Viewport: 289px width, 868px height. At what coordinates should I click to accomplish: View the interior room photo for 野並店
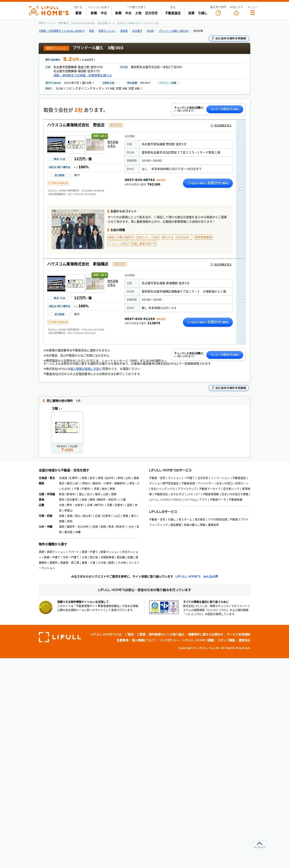[95, 145]
